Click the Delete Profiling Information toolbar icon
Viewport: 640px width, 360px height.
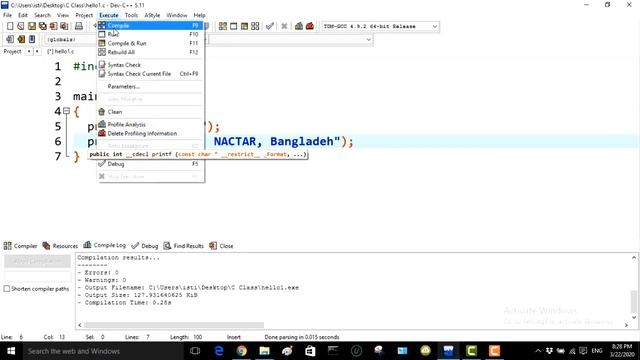tap(310, 26)
